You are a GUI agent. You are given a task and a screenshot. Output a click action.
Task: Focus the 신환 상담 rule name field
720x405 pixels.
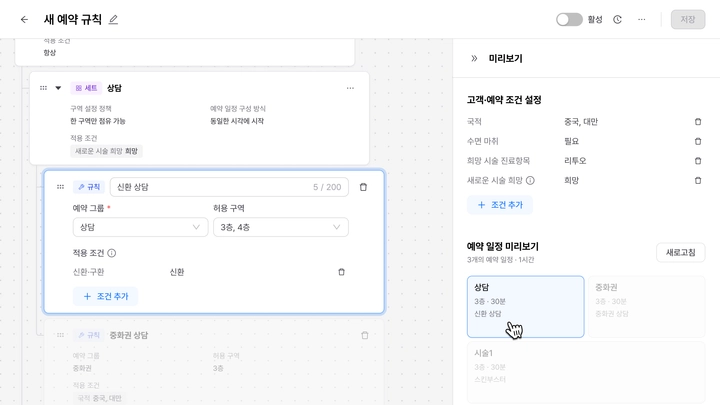tap(229, 187)
